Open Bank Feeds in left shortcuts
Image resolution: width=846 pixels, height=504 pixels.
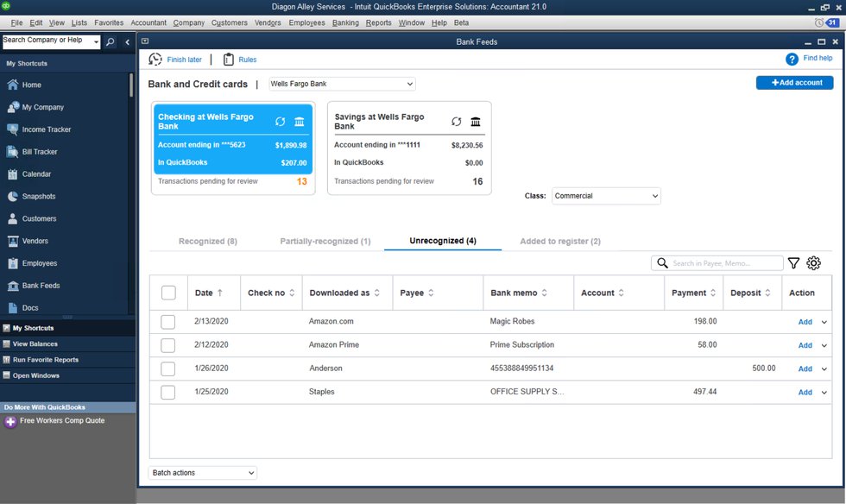[x=41, y=286]
